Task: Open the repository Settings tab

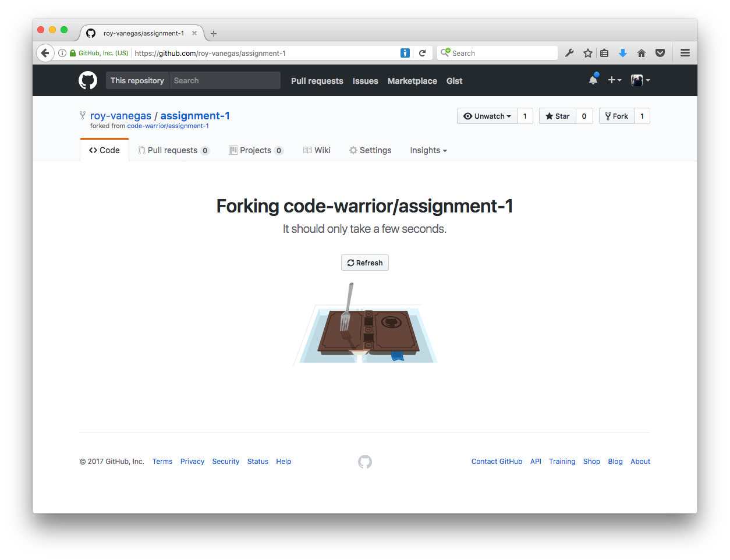Action: tap(370, 150)
